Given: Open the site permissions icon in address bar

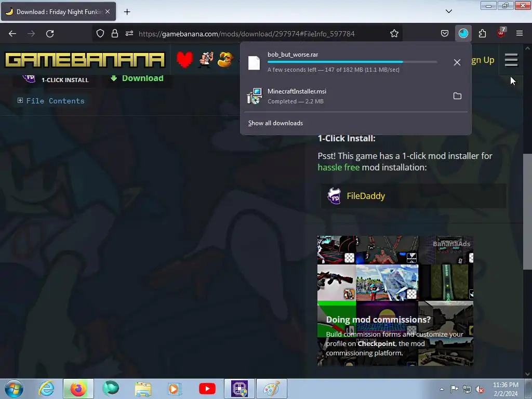Looking at the screenshot, I should [x=129, y=34].
